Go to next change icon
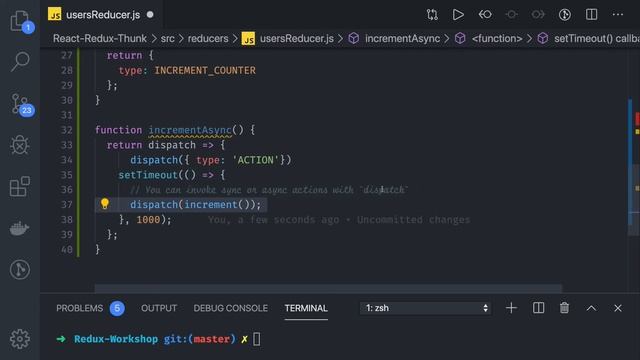Viewport: 640px width, 360px height. click(x=538, y=15)
